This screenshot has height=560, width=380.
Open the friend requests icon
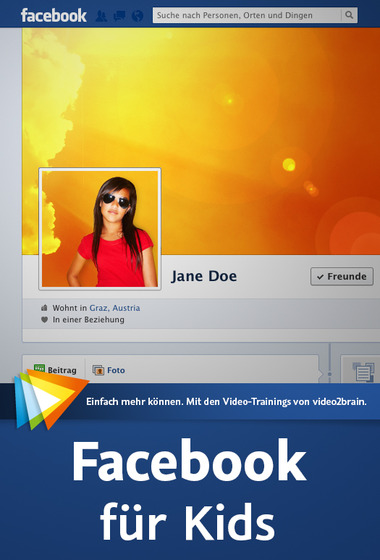pyautogui.click(x=101, y=16)
